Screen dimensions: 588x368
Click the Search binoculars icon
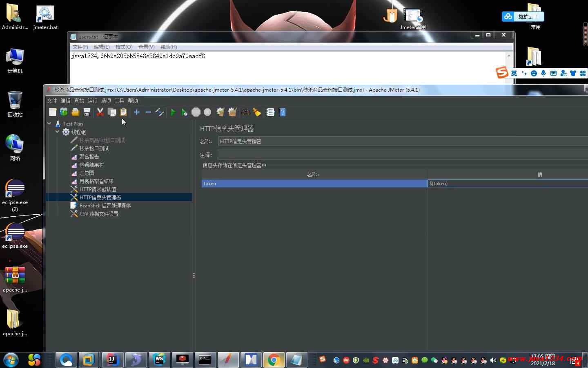pos(246,112)
